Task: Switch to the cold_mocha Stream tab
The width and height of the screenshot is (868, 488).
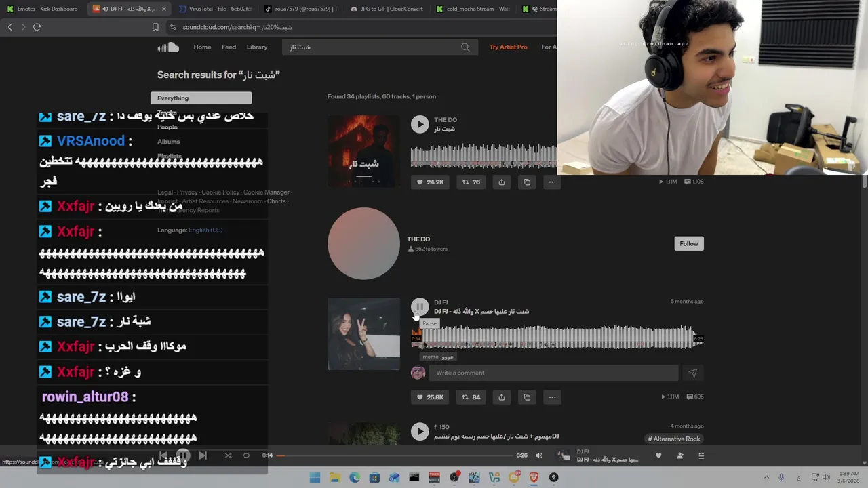Action: [473, 9]
